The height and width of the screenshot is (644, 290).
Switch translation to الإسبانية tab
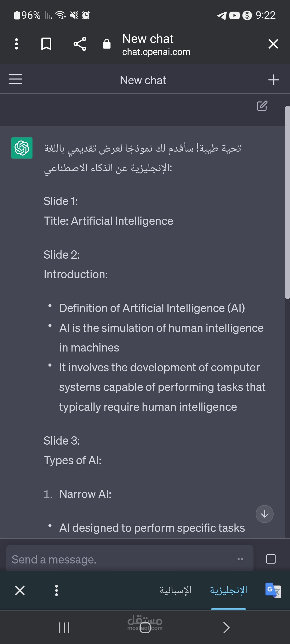176,590
